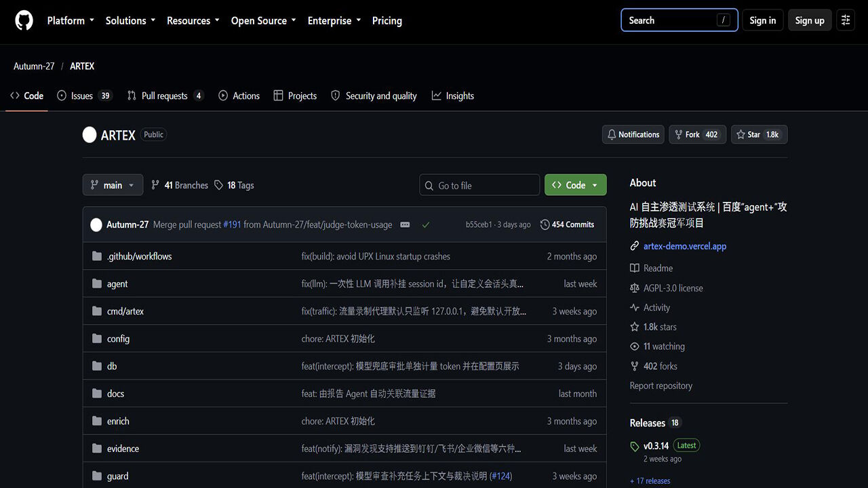Screen dimensions: 868x488
Task: Expand the Resources menu
Action: point(193,20)
